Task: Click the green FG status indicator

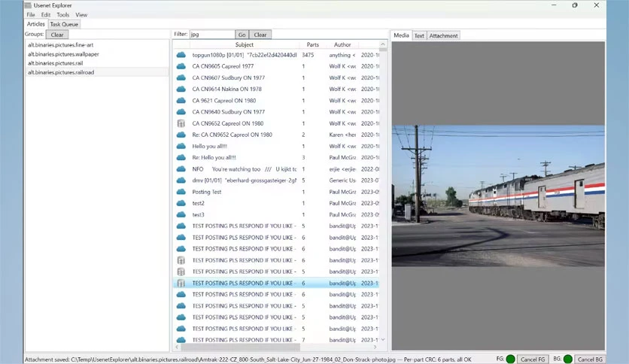Action: pyautogui.click(x=510, y=359)
